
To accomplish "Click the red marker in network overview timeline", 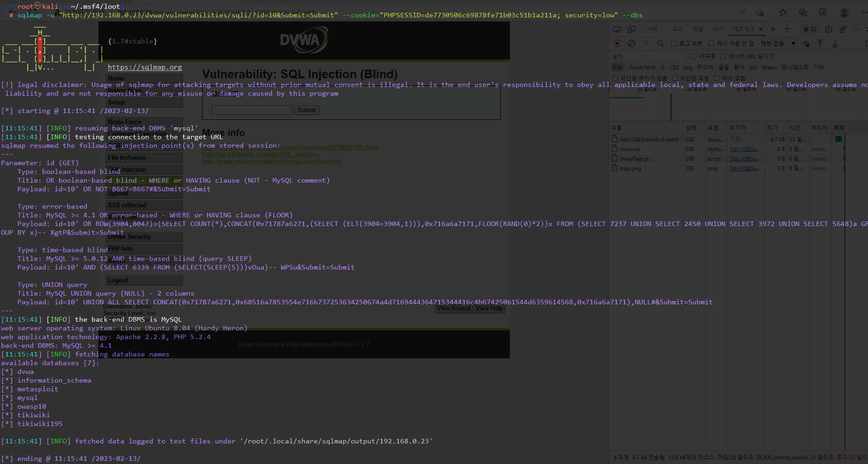I will point(671,107).
